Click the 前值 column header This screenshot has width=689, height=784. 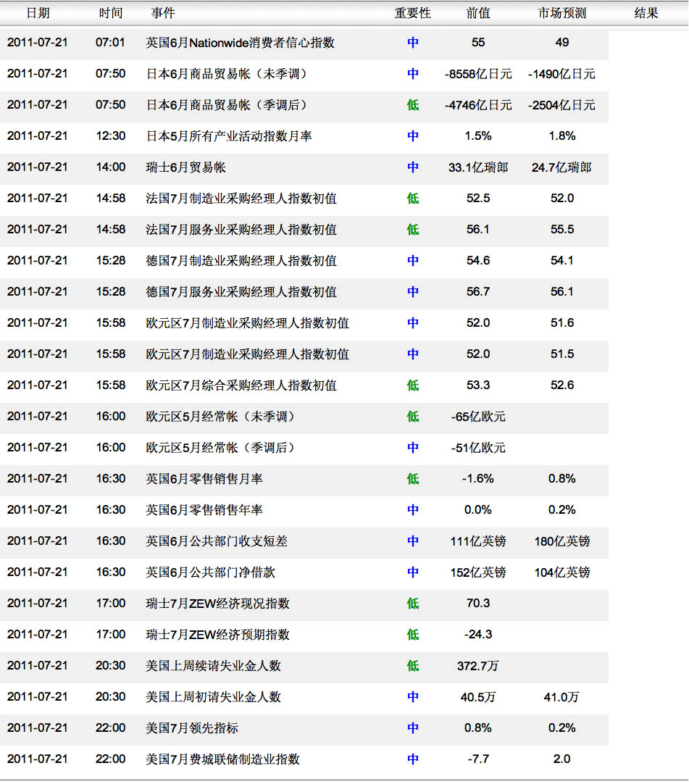point(478,13)
